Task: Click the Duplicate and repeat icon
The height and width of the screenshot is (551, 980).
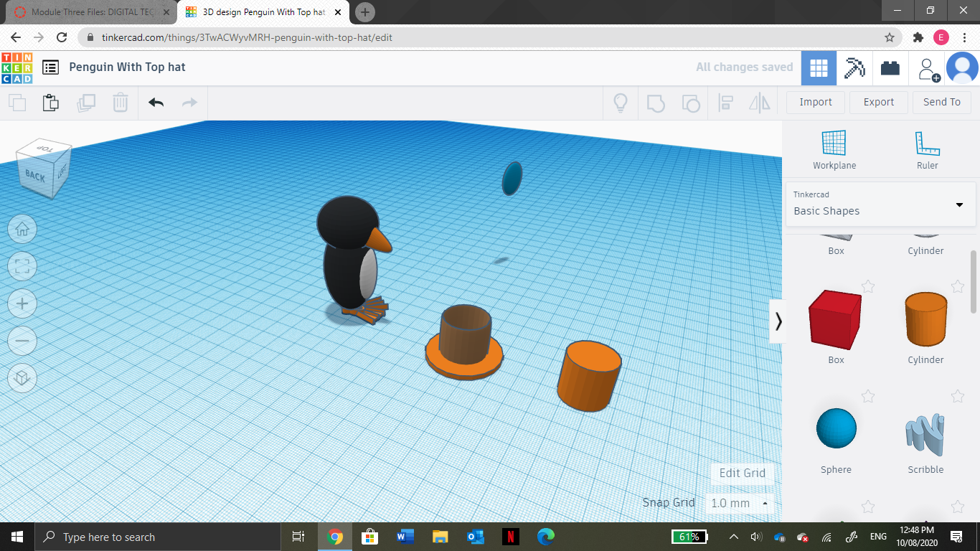Action: pyautogui.click(x=86, y=103)
